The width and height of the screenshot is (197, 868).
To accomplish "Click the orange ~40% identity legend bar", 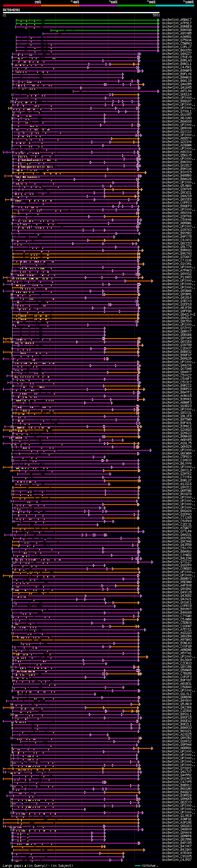I will click(60, 6).
